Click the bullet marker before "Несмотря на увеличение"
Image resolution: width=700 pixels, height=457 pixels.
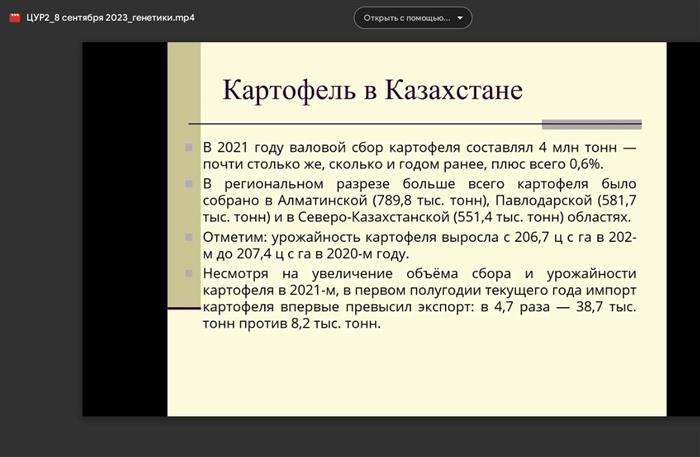(x=190, y=273)
